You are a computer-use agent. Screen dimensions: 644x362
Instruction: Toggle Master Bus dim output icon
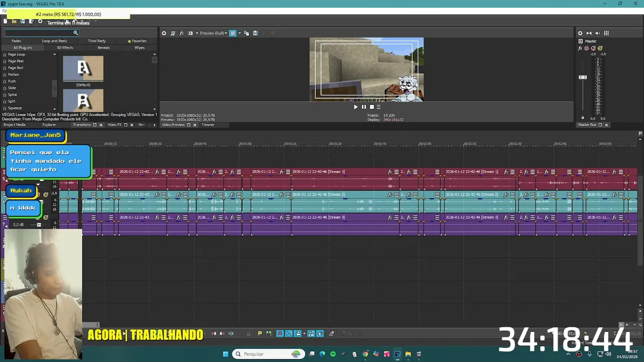(x=598, y=33)
